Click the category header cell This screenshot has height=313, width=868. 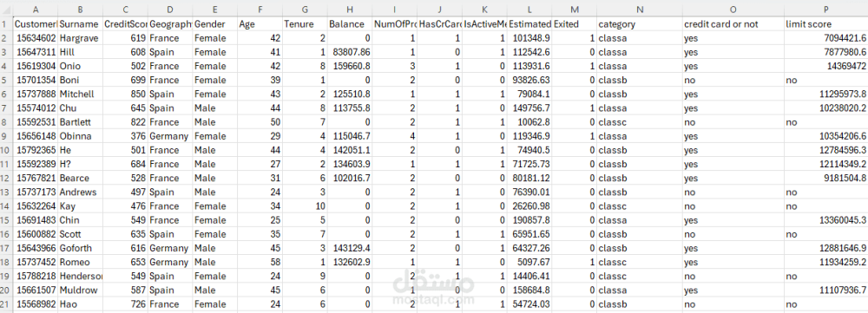(640, 23)
